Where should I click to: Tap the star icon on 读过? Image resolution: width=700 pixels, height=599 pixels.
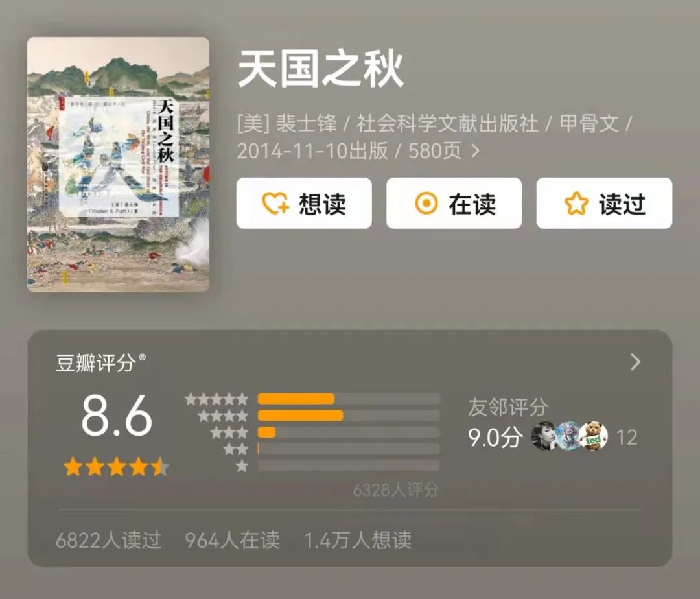click(x=576, y=204)
